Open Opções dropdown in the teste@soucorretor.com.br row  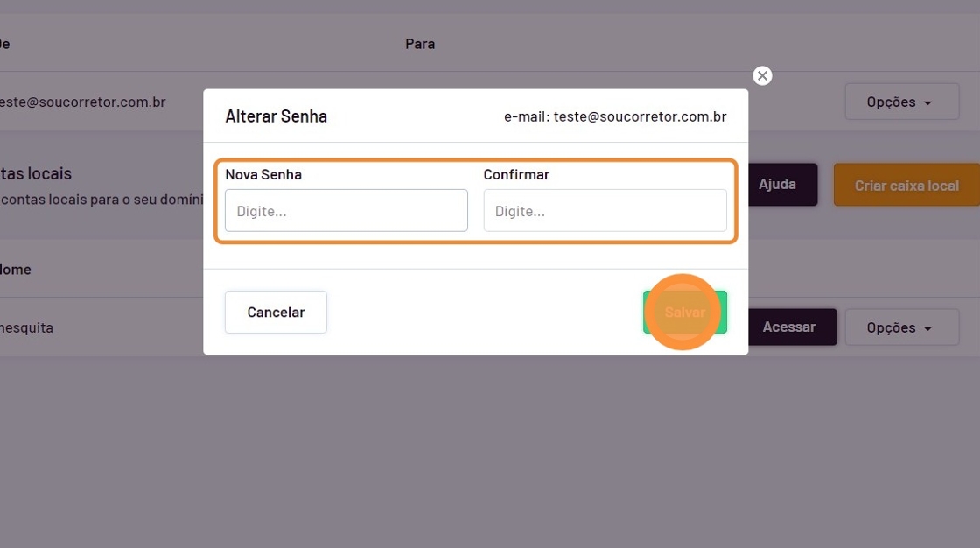point(900,102)
